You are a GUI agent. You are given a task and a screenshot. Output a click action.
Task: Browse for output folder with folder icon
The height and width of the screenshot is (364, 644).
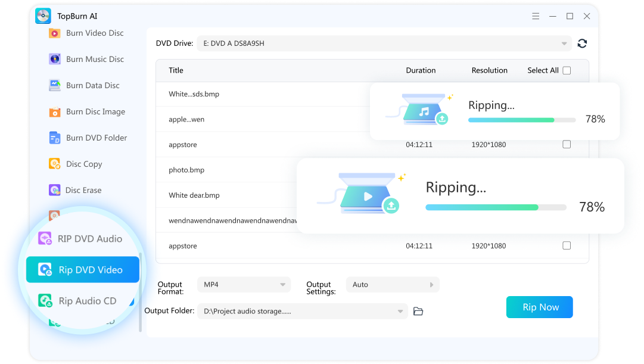418,311
